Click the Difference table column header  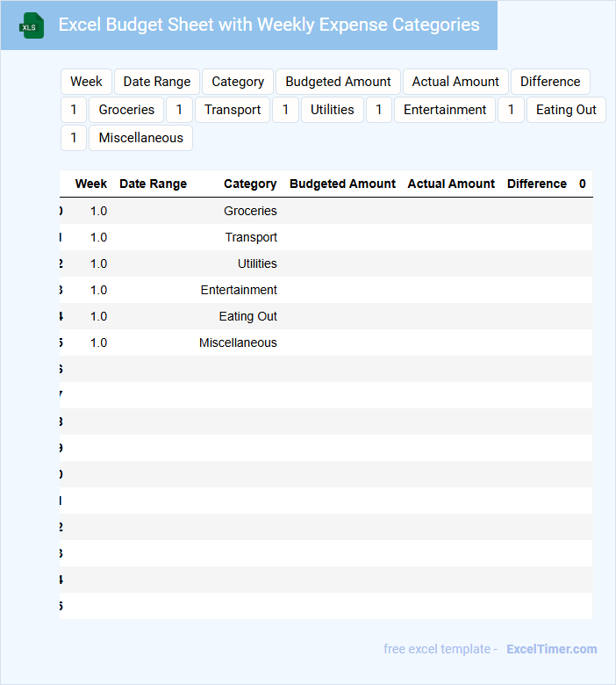tap(536, 184)
